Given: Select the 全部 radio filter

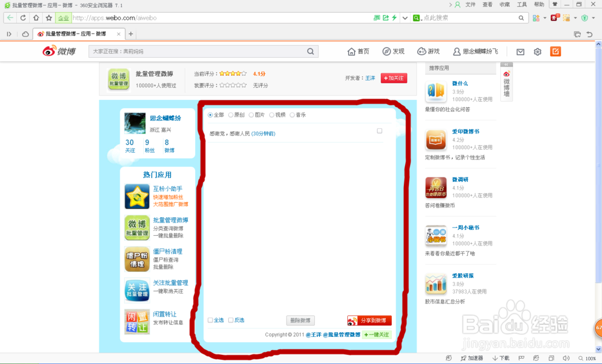Looking at the screenshot, I should 210,115.
